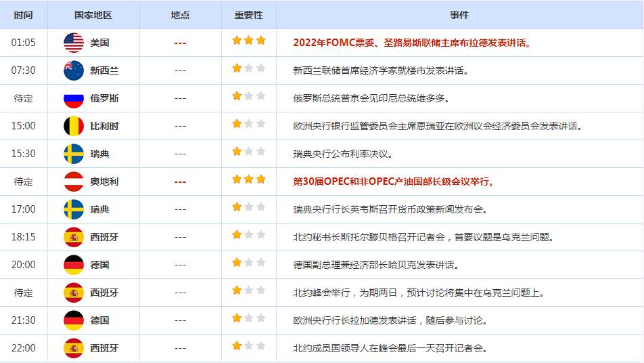Click the importance stars in the 07:30 row

(249, 68)
